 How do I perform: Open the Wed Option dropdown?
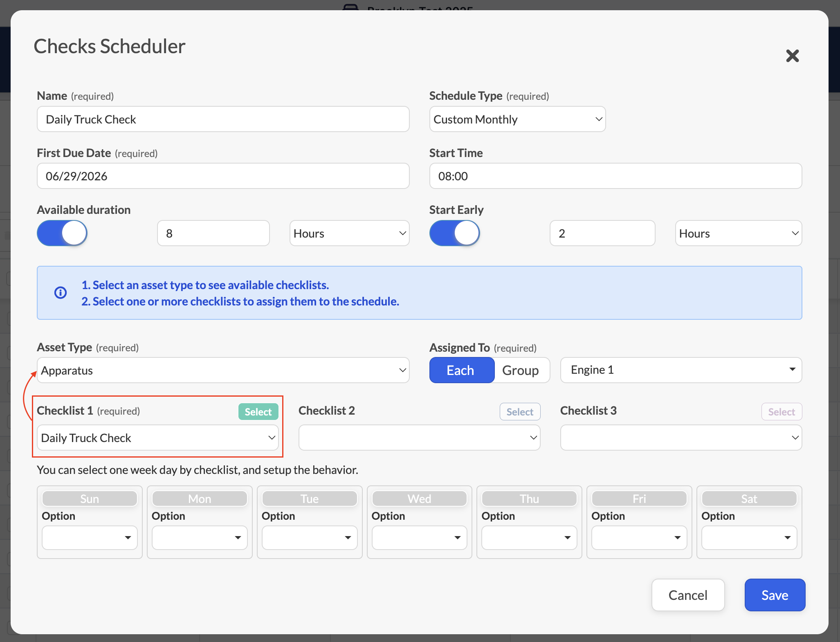coord(420,537)
